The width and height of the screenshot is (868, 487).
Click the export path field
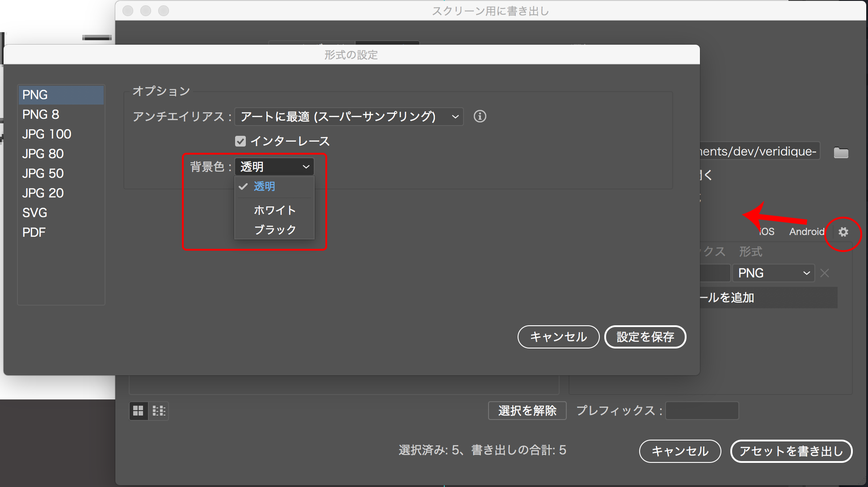pyautogui.click(x=760, y=151)
